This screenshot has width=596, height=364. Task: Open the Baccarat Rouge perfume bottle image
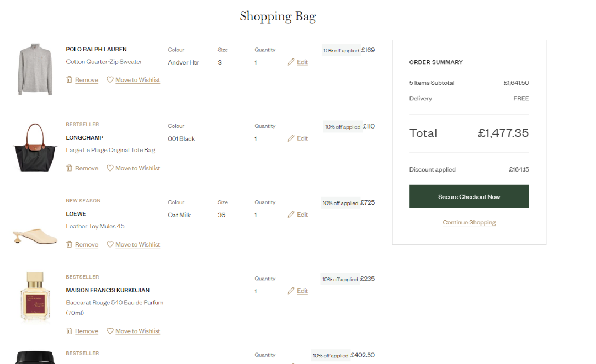35,297
